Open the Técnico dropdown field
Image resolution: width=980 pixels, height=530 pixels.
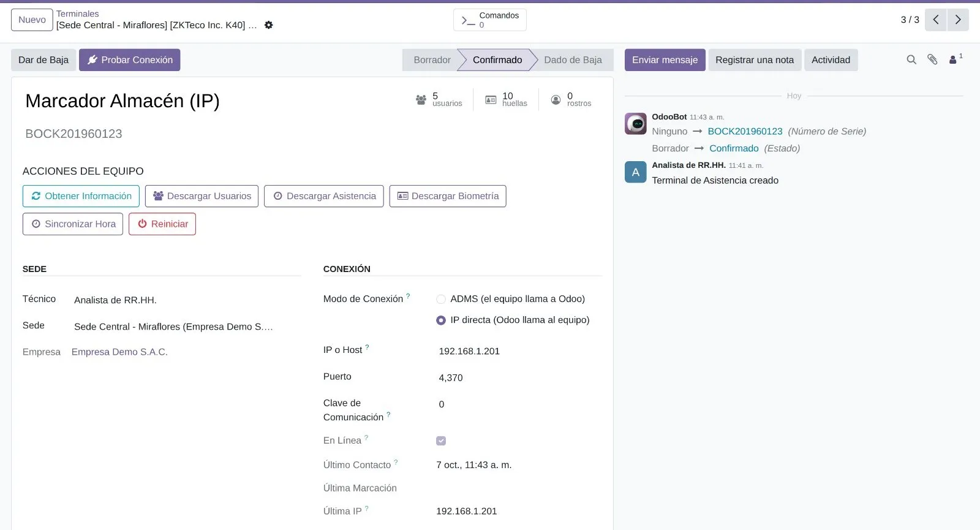pos(187,300)
